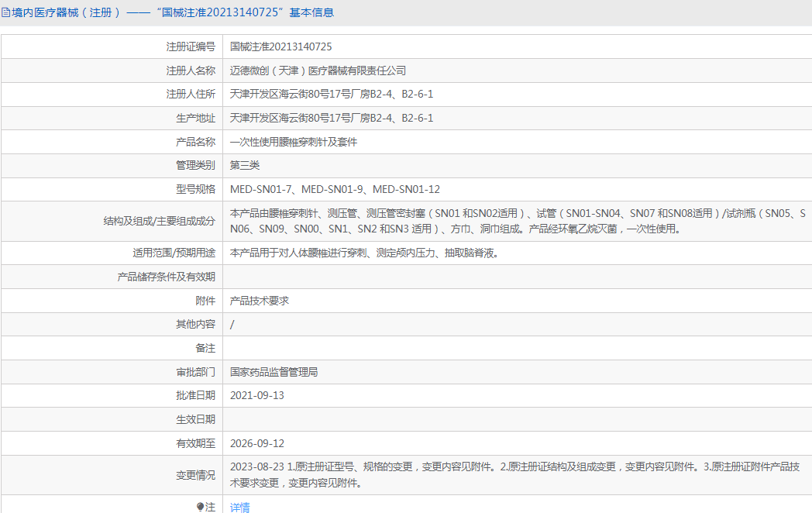Click the 批准日期 label
Viewport: 812px width, 513px height.
(195, 395)
